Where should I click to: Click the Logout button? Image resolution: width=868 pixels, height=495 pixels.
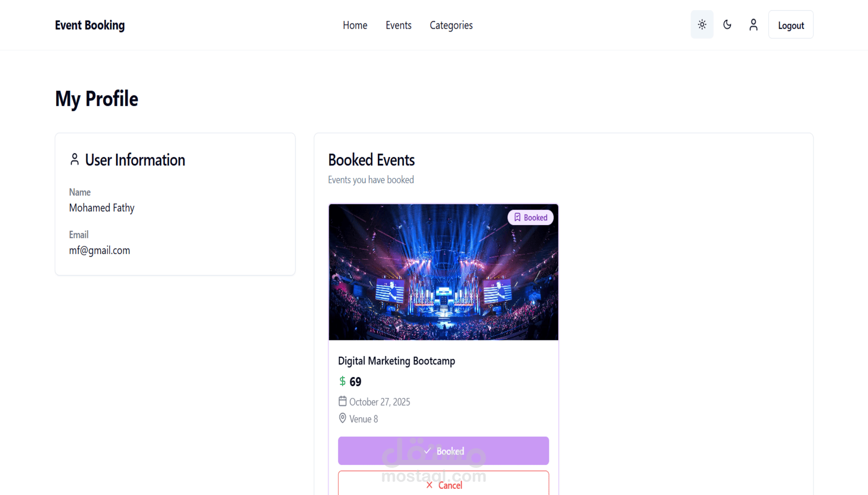pyautogui.click(x=791, y=24)
